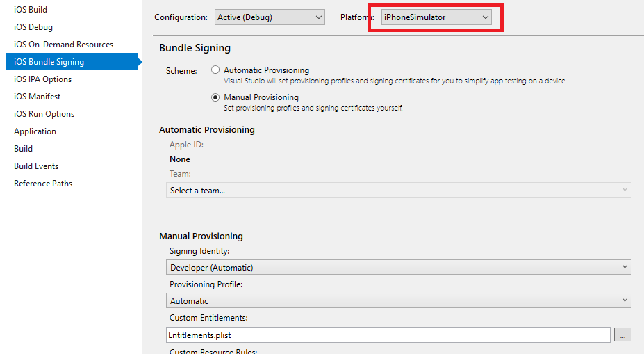The image size is (644, 354).
Task: Go to the iOS IPA Options page
Action: coord(42,79)
